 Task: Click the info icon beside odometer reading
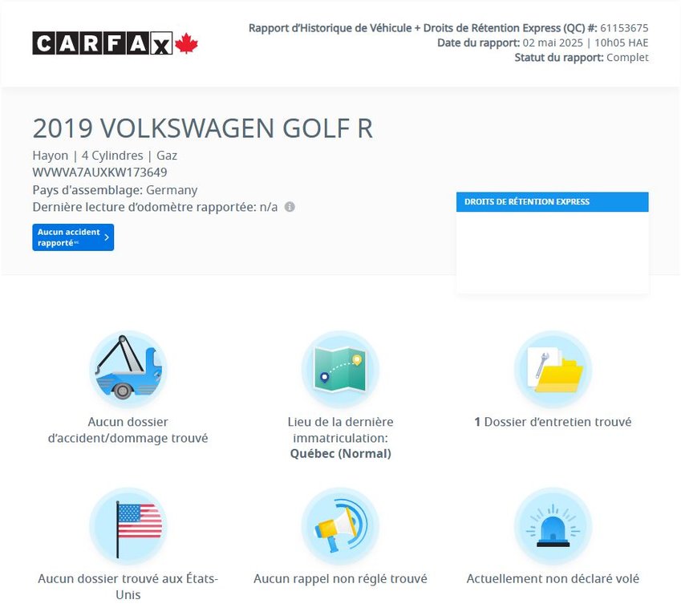[290, 207]
